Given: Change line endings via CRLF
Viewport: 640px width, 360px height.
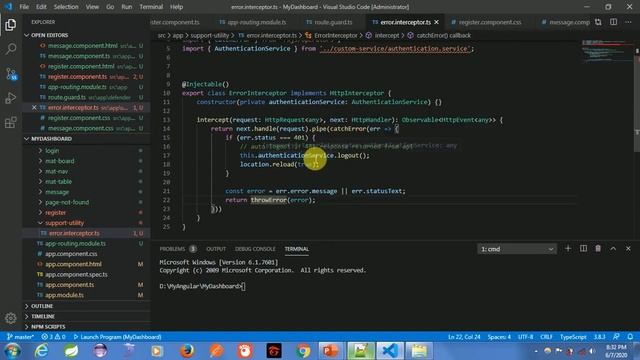Looking at the screenshot, I should [x=546, y=337].
